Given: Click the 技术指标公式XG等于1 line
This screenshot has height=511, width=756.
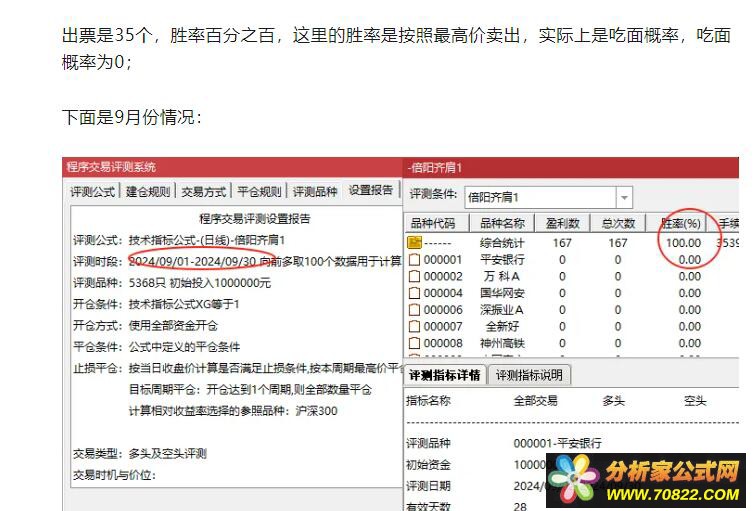Looking at the screenshot, I should [x=184, y=304].
